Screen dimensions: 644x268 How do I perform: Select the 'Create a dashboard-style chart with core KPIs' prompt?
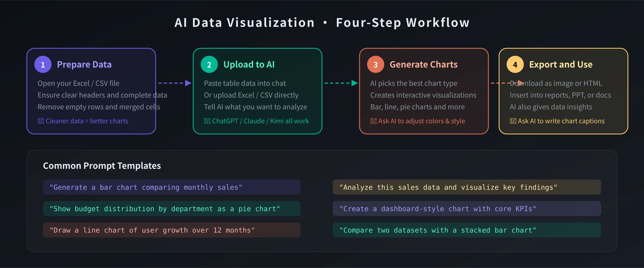click(467, 209)
